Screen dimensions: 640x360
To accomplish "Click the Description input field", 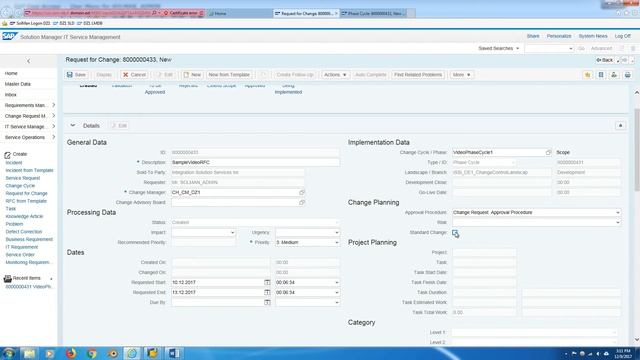I will [x=255, y=162].
